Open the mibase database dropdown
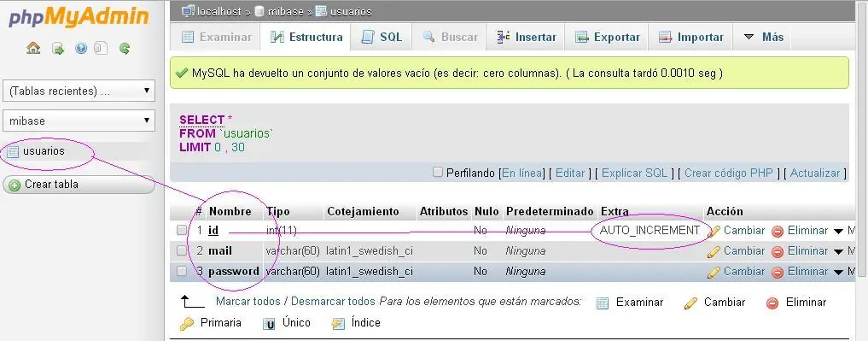Viewport: 868px width, 341px height. pyautogui.click(x=79, y=121)
